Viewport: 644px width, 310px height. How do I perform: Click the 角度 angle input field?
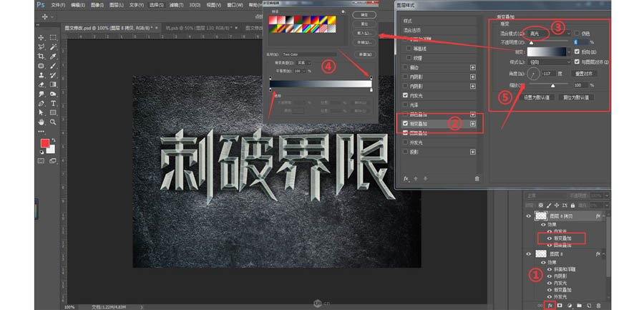550,74
